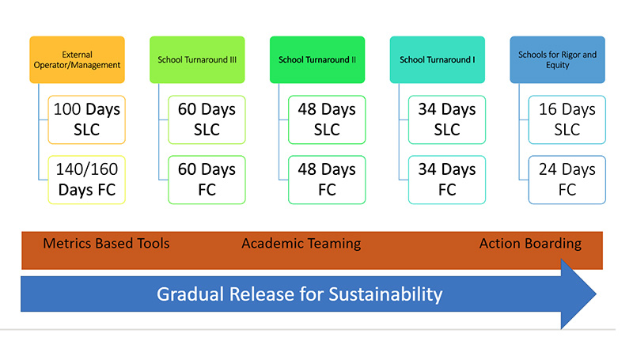633x364 pixels.
Task: Select the 34 Days SLC box
Action: coord(447,119)
